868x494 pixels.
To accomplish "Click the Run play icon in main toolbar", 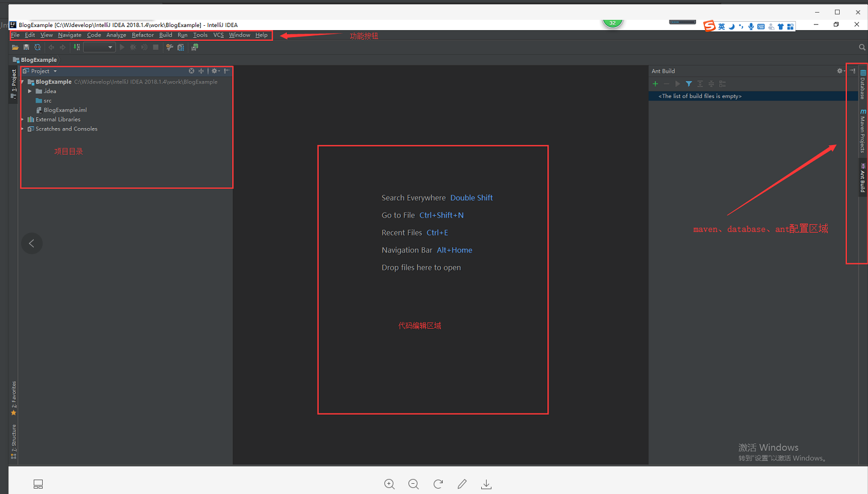I will click(122, 47).
